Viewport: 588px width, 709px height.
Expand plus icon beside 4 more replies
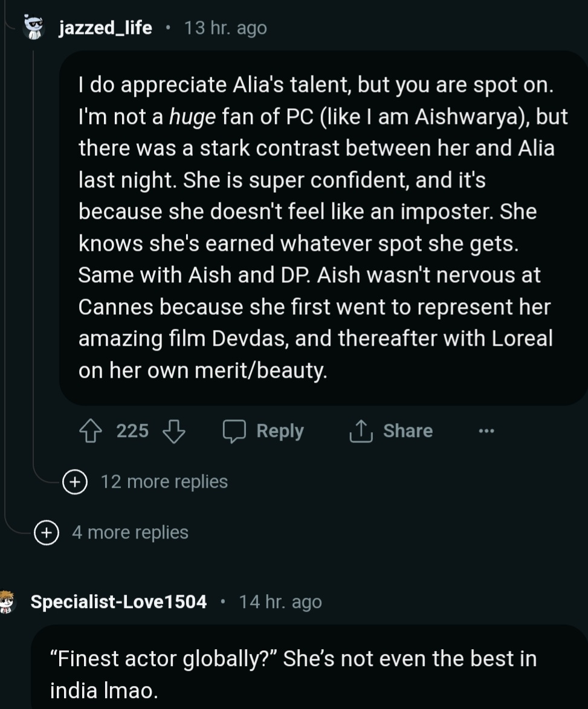46,533
